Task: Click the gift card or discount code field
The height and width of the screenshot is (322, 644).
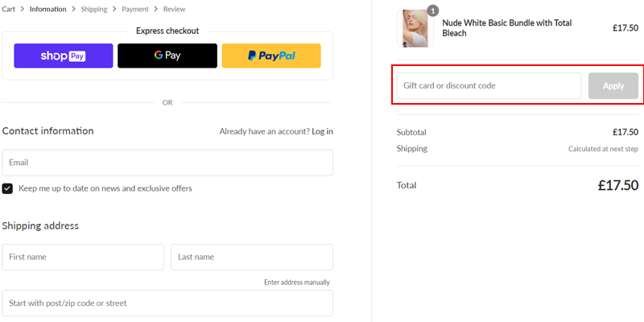Action: tap(489, 86)
